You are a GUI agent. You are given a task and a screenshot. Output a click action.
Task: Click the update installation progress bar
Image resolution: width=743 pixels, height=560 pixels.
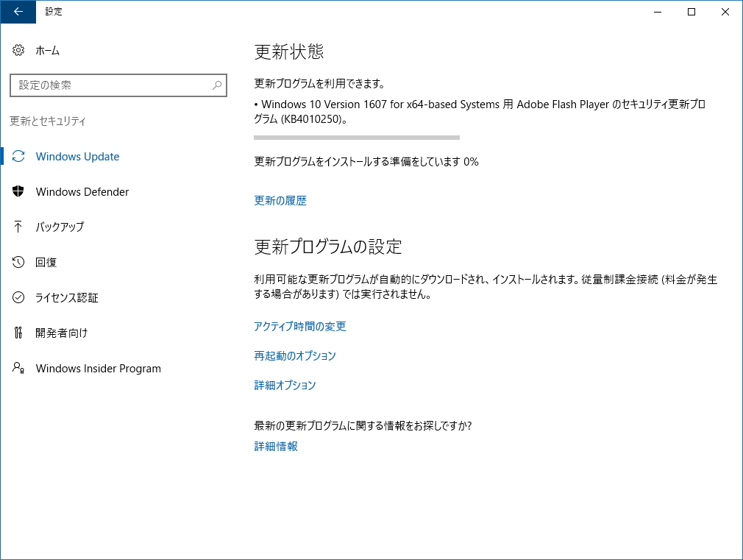coord(357,138)
